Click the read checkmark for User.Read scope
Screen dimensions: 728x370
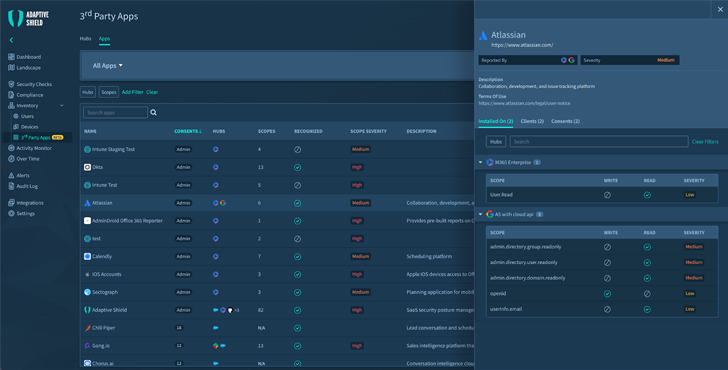(x=647, y=195)
